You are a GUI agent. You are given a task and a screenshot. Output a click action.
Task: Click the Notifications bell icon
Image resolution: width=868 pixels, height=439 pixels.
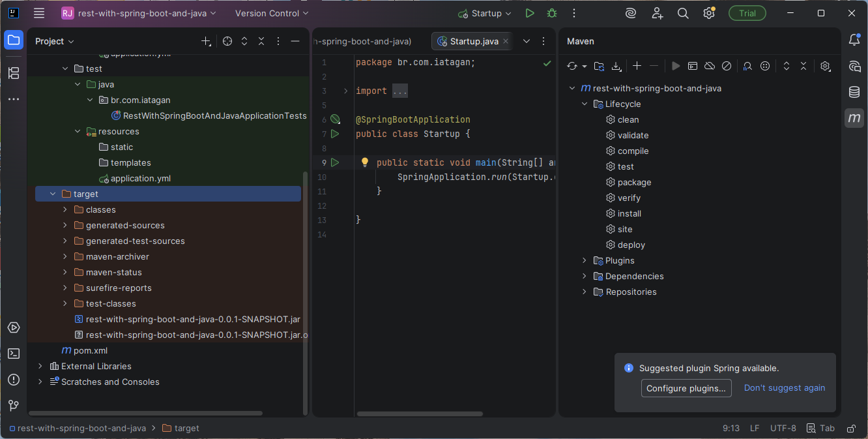(854, 40)
